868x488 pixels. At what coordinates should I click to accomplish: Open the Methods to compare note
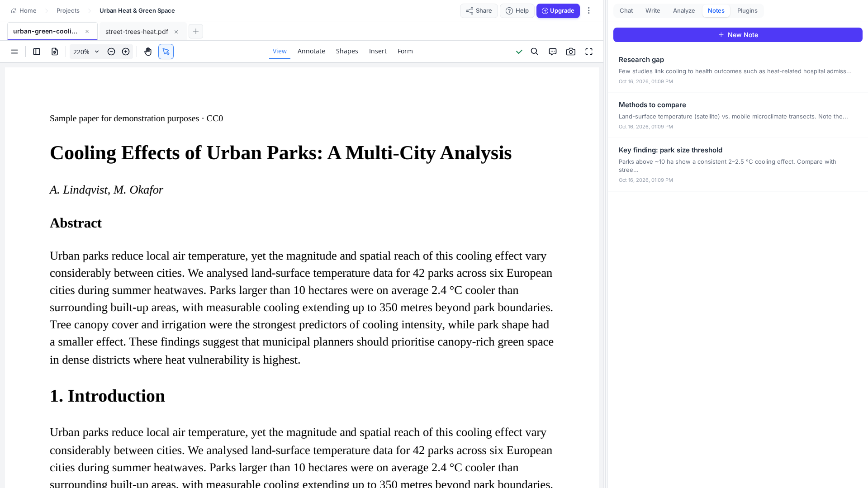pos(738,115)
